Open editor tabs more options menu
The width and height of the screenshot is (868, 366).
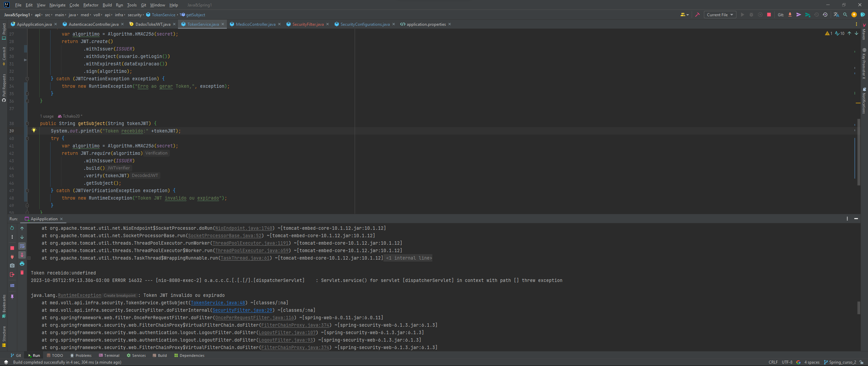click(856, 24)
